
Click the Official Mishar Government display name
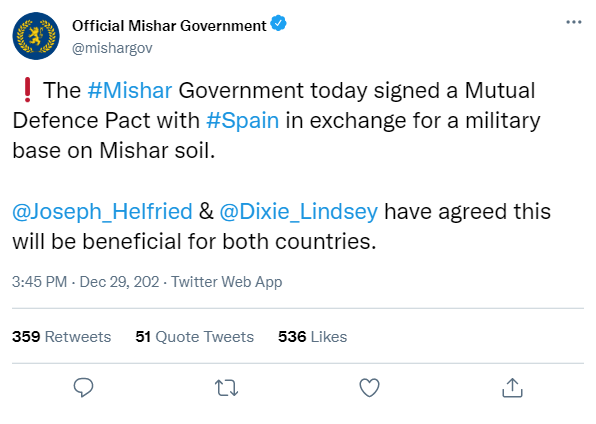(x=169, y=26)
